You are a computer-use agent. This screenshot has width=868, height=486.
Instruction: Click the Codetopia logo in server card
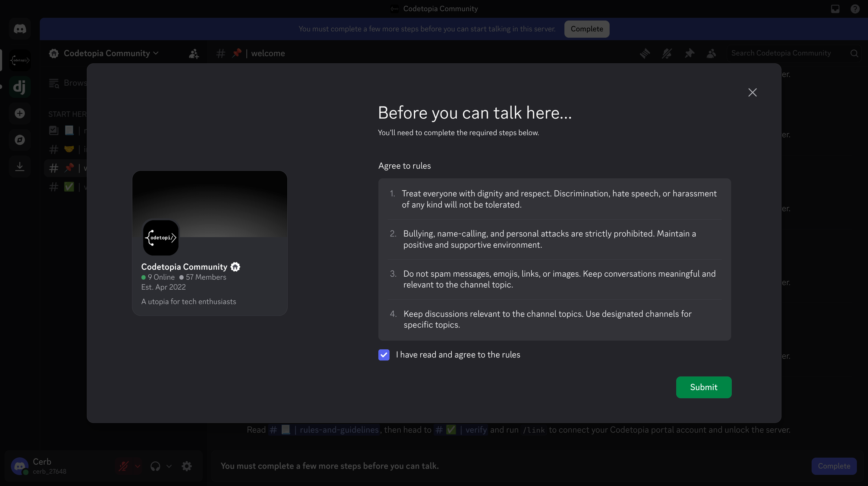pyautogui.click(x=161, y=238)
